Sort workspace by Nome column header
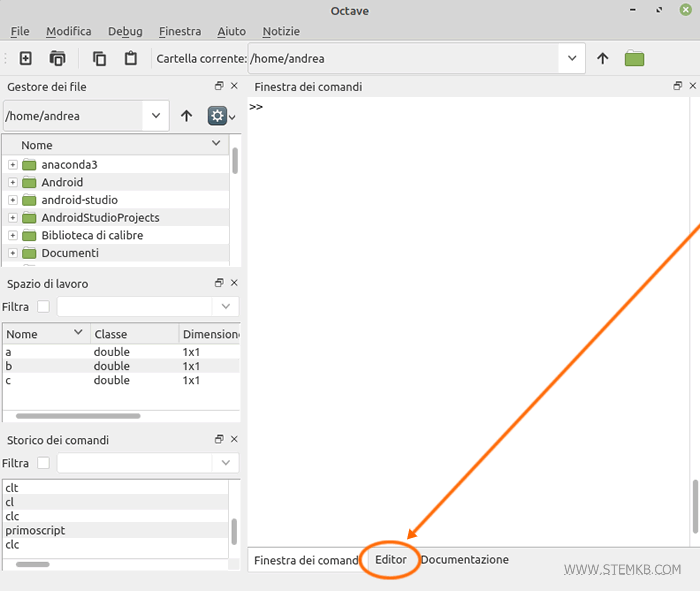The image size is (700, 592). point(46,334)
